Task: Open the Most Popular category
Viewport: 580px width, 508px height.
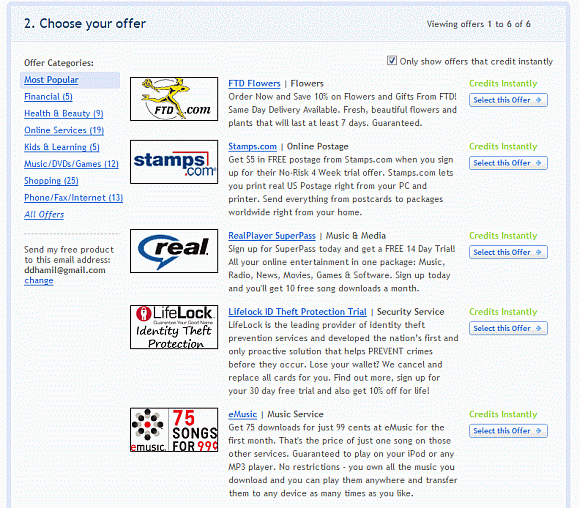Action: tap(51, 80)
